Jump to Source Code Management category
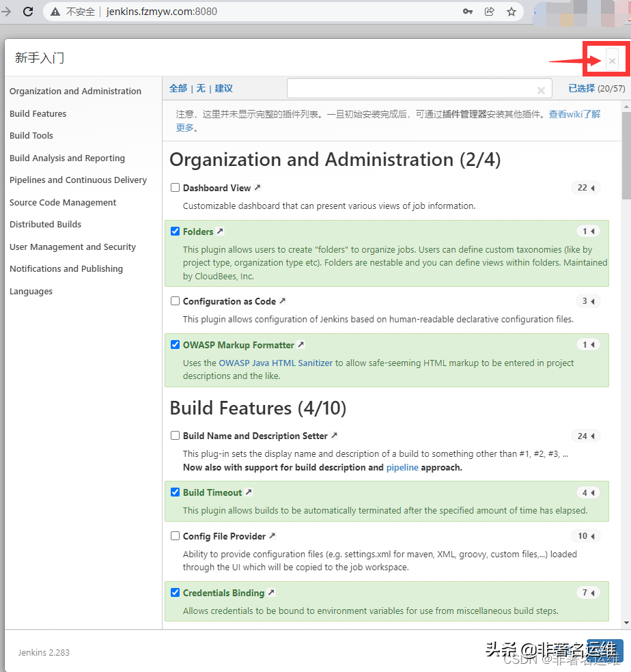The image size is (631, 672). coord(63,202)
